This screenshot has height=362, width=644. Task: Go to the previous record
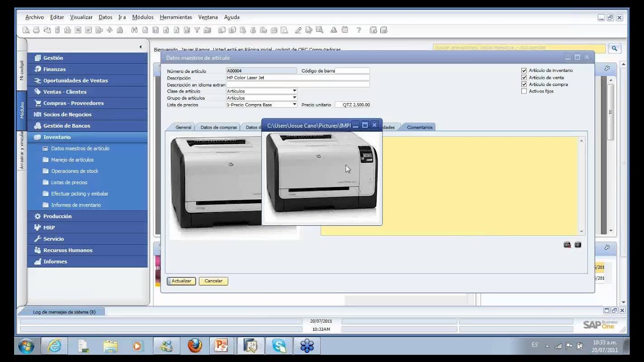click(166, 30)
